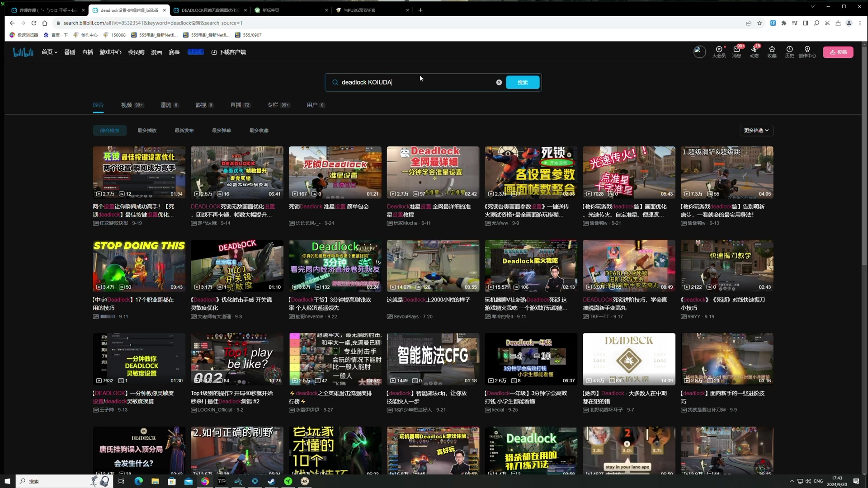Open 智能施法CFG video thumbnail

tap(433, 359)
